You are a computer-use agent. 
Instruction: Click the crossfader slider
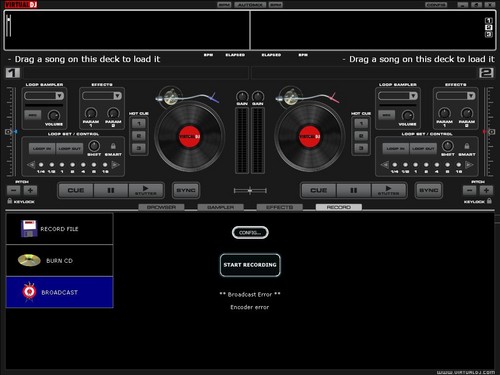[x=250, y=191]
